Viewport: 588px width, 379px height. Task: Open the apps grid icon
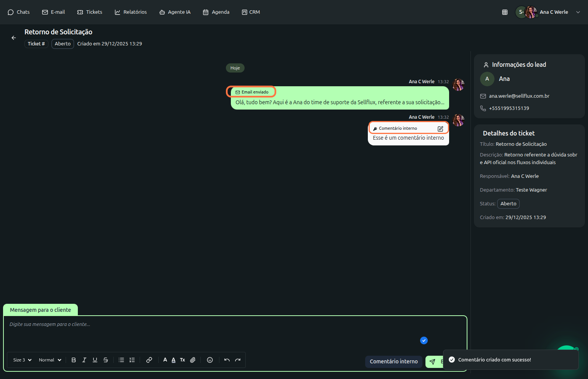tap(504, 12)
